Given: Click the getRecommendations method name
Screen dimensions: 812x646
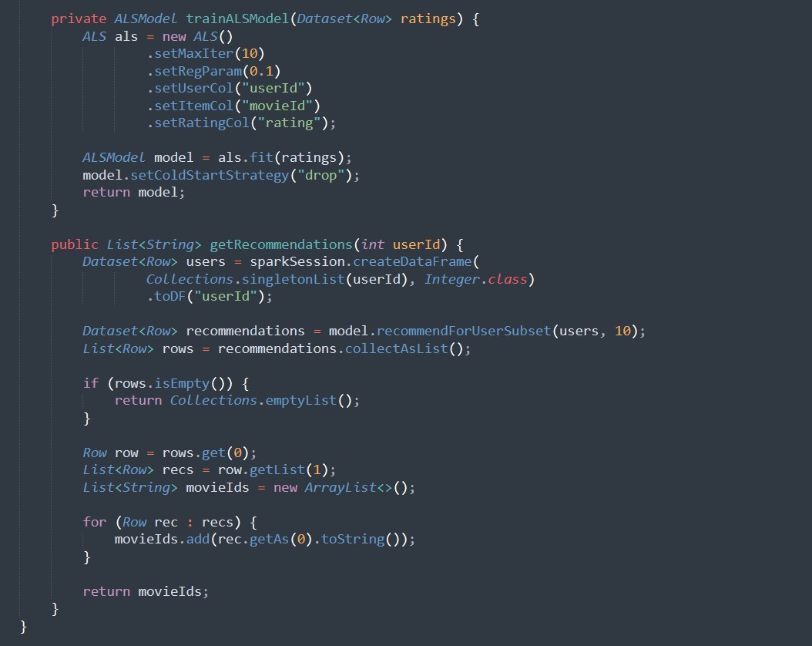Looking at the screenshot, I should [x=280, y=244].
